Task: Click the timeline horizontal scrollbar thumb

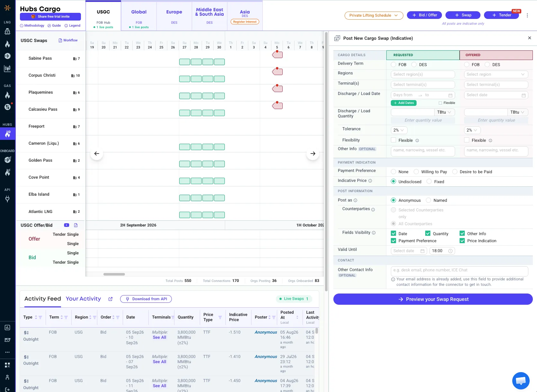Action: (x=114, y=274)
